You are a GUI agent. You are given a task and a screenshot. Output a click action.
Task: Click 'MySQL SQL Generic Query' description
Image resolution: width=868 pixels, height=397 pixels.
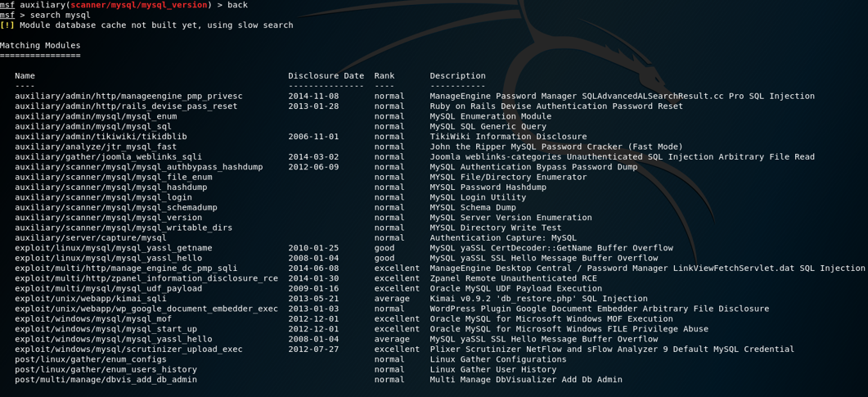[x=488, y=127]
